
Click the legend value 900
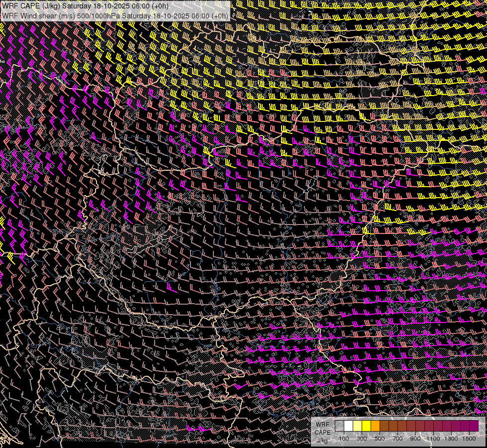click(x=415, y=439)
